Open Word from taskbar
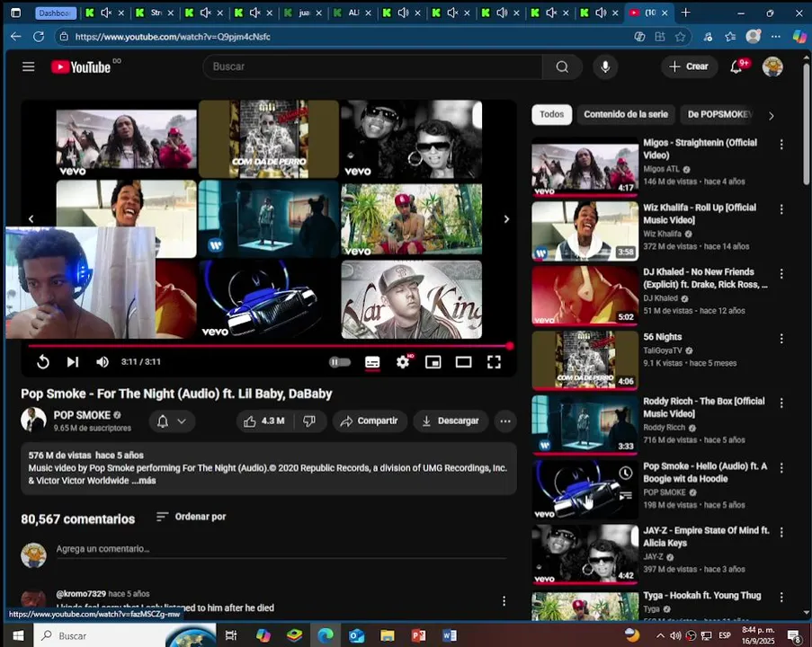Image resolution: width=812 pixels, height=647 pixels. [x=450, y=635]
